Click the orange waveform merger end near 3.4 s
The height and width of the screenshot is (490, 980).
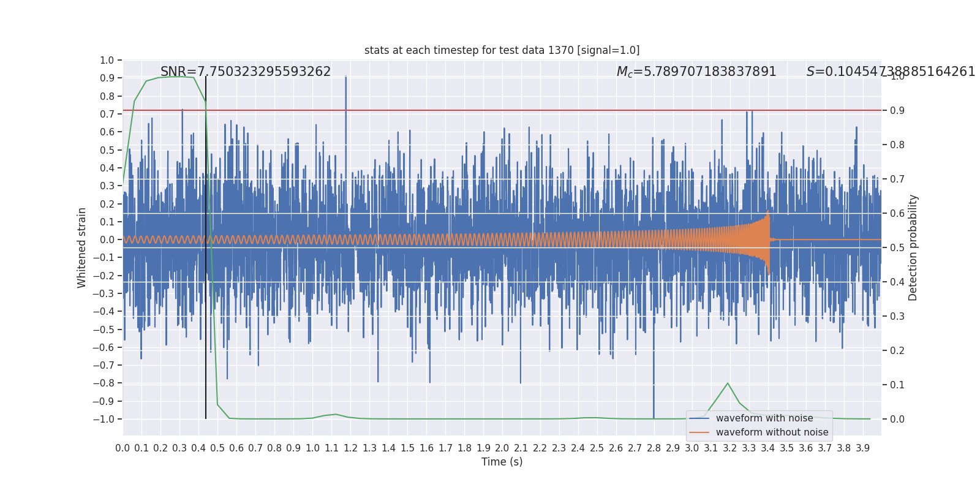click(768, 239)
